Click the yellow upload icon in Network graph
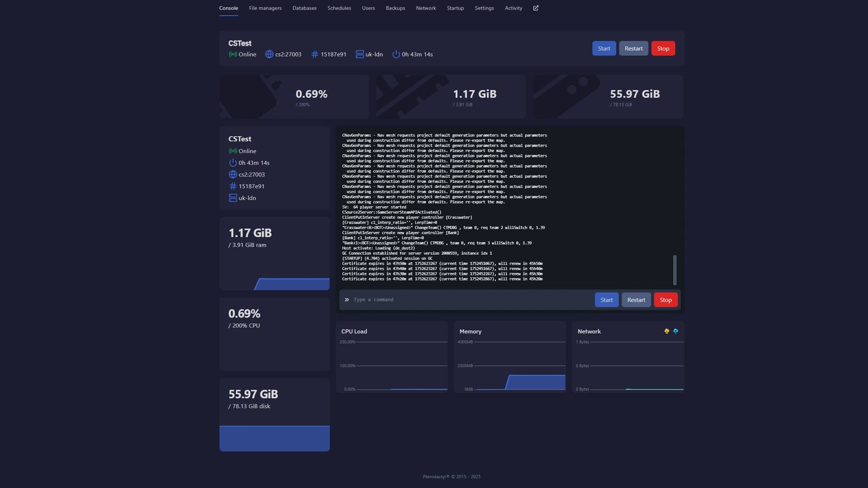 tap(667, 331)
